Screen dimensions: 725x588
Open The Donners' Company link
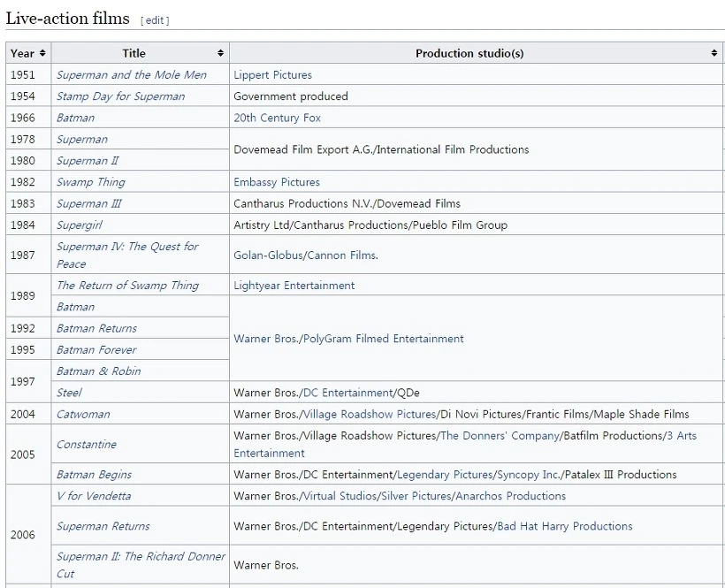pyautogui.click(x=500, y=436)
